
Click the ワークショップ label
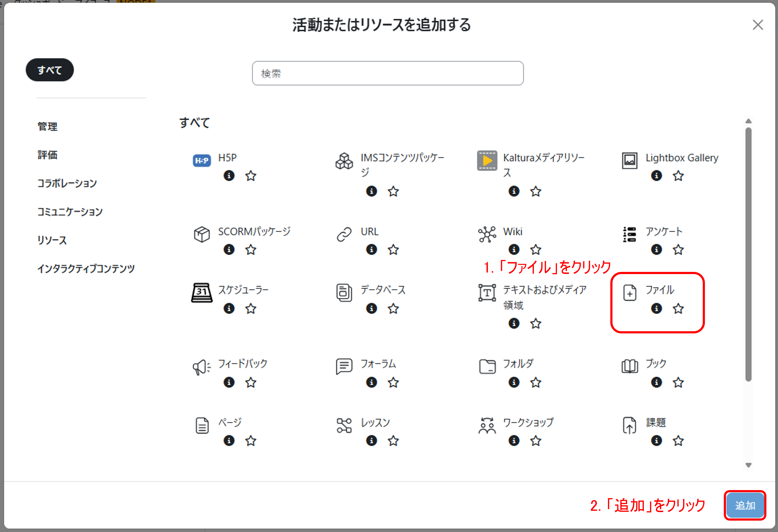528,423
